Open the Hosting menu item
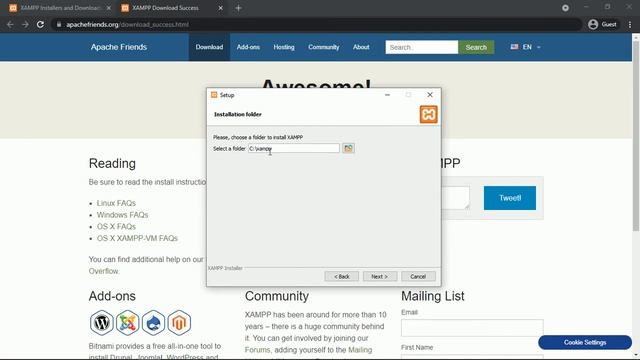Image resolution: width=640 pixels, height=360 pixels. 284,47
